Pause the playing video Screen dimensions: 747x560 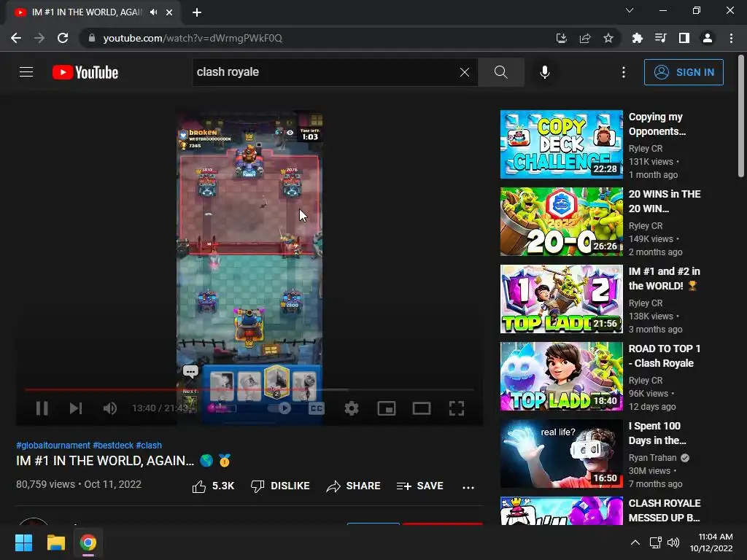pyautogui.click(x=42, y=408)
